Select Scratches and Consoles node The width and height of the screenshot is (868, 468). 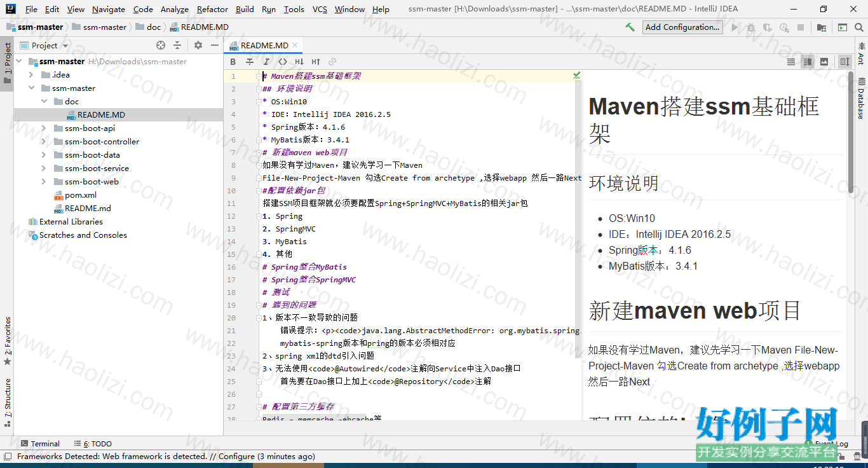point(78,235)
